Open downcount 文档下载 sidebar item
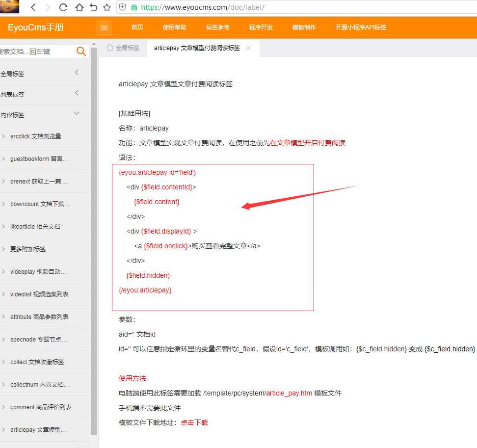This screenshot has height=448, width=477. (x=45, y=204)
